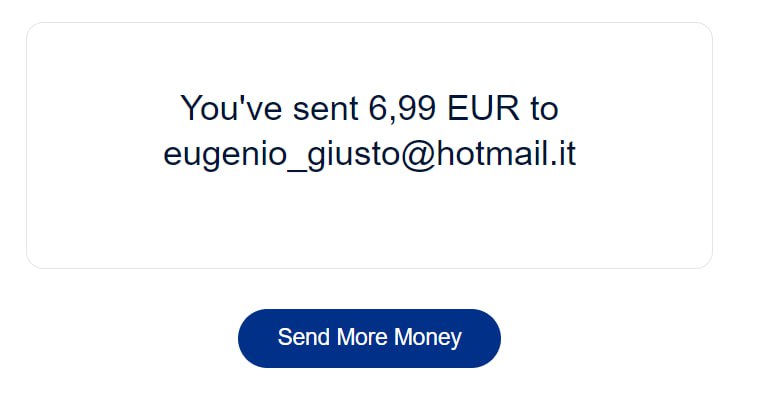Click the word "Send" on the blue button
Screen dimensions: 783x417
point(304,337)
